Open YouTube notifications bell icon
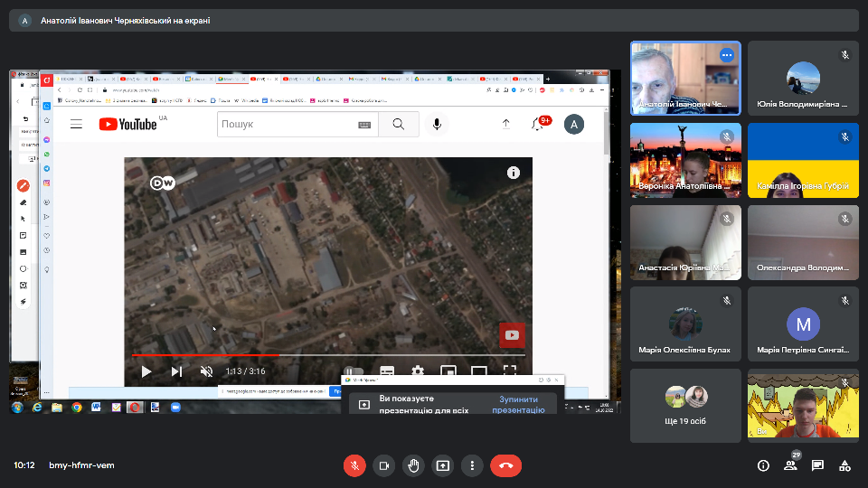 [539, 125]
